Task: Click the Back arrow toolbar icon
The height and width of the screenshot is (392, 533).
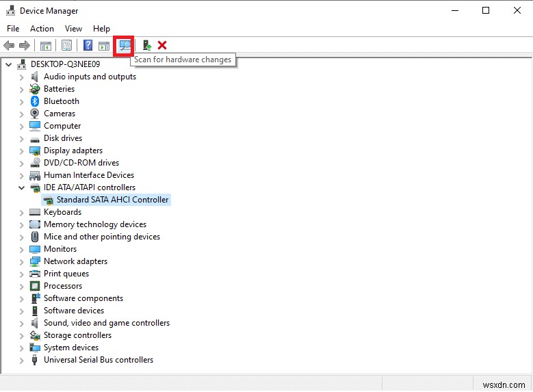Action: tap(9, 45)
